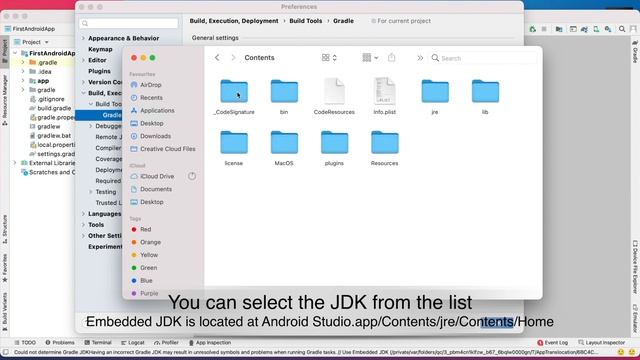This screenshot has width=640, height=360.
Task: Expand Languages section in Preferences
Action: pyautogui.click(x=83, y=214)
